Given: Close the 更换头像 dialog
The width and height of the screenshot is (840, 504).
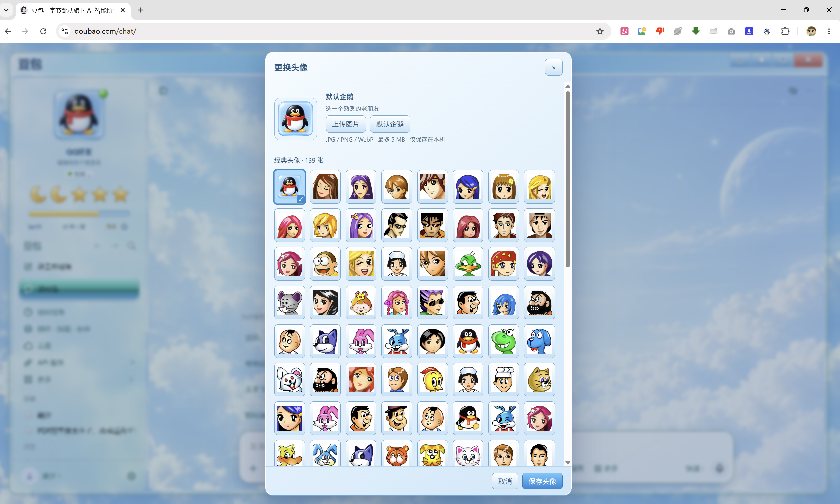Looking at the screenshot, I should (x=553, y=67).
